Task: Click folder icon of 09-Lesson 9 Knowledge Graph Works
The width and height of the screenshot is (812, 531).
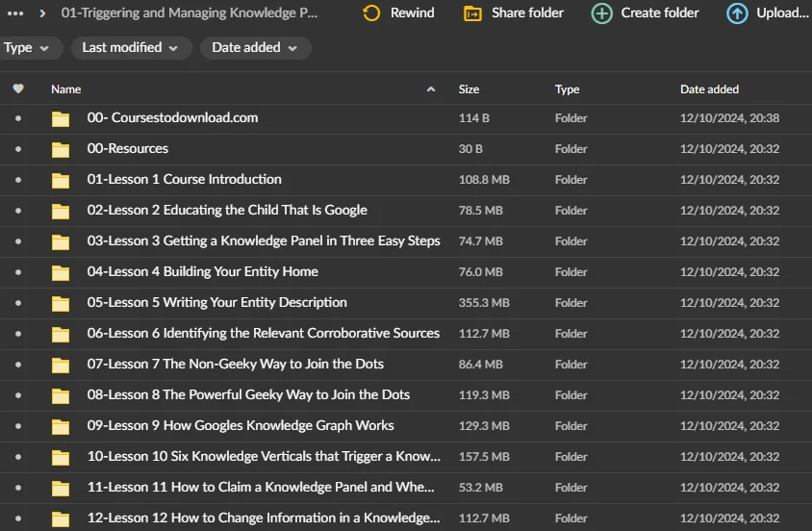Action: point(61,426)
